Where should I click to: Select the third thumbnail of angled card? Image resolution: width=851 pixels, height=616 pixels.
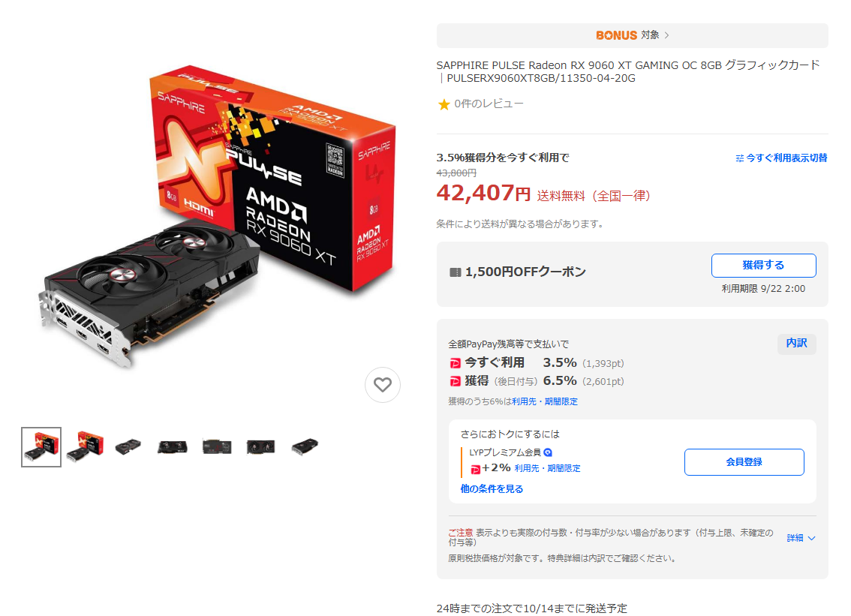128,447
